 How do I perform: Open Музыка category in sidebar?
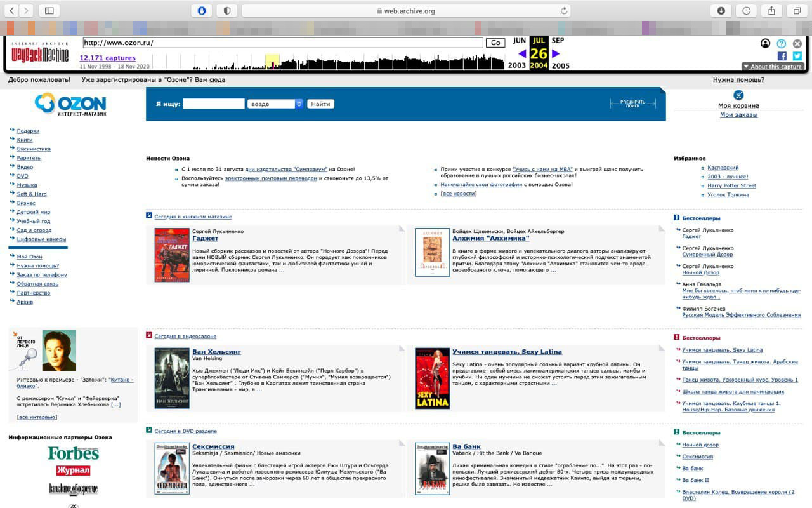tap(27, 185)
